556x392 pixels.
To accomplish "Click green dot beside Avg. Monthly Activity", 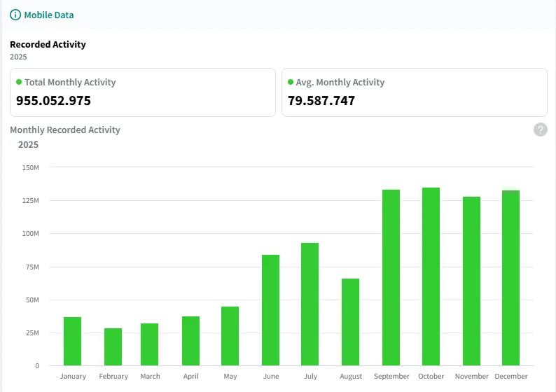I will [x=291, y=82].
